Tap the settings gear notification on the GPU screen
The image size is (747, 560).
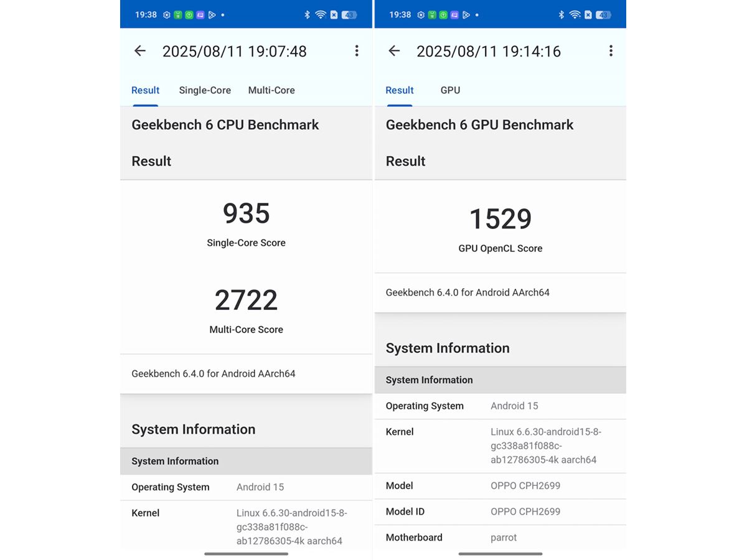[x=421, y=14]
